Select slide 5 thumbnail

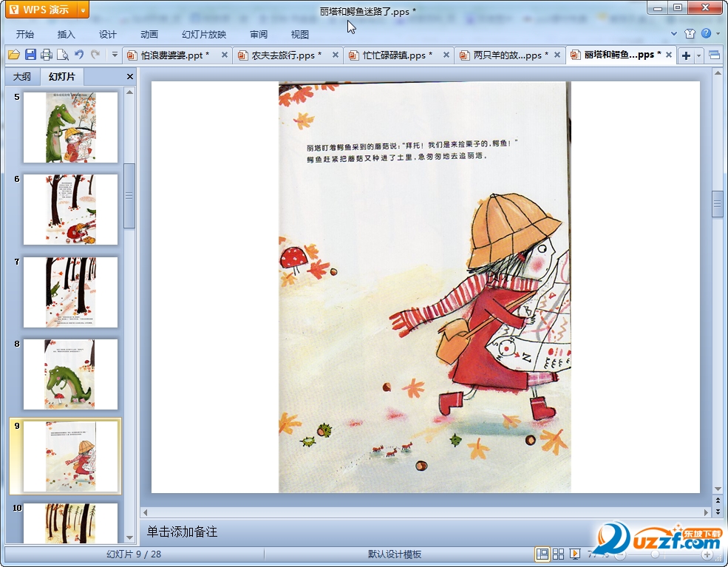click(x=70, y=127)
